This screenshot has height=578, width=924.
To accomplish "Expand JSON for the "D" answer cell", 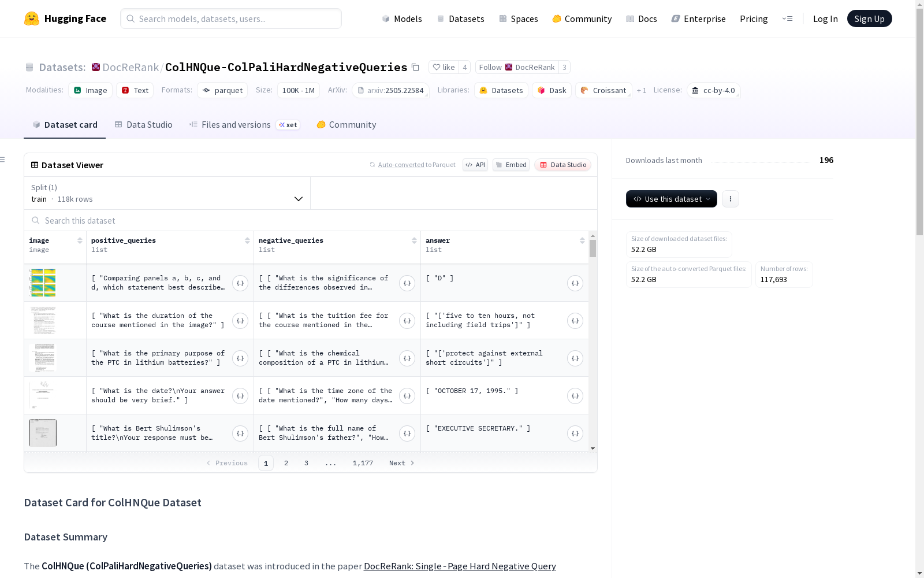I will coord(575,283).
